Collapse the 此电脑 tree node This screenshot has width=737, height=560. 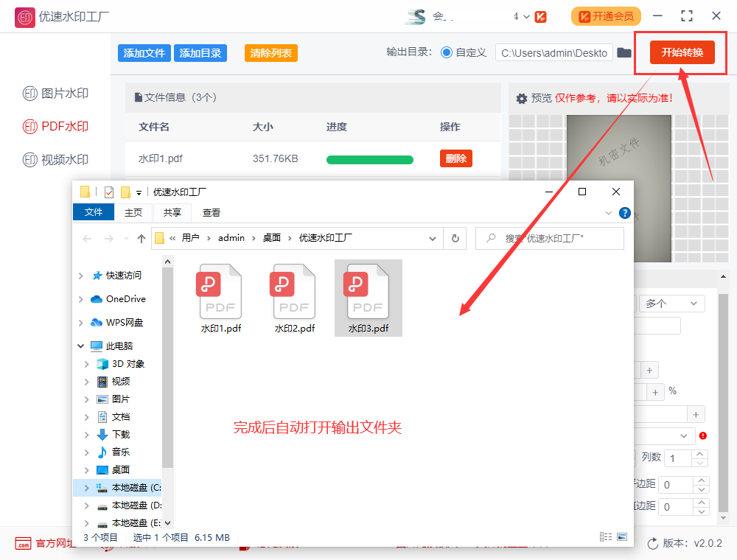pyautogui.click(x=81, y=346)
